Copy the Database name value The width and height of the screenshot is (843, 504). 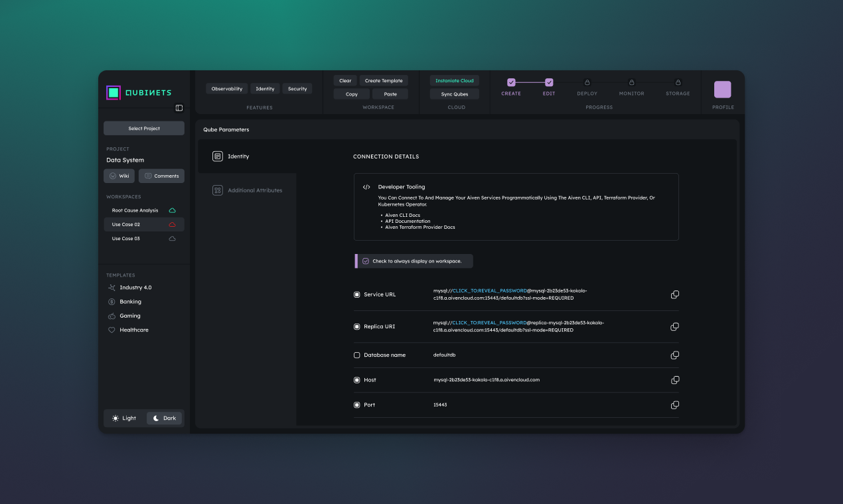click(675, 355)
